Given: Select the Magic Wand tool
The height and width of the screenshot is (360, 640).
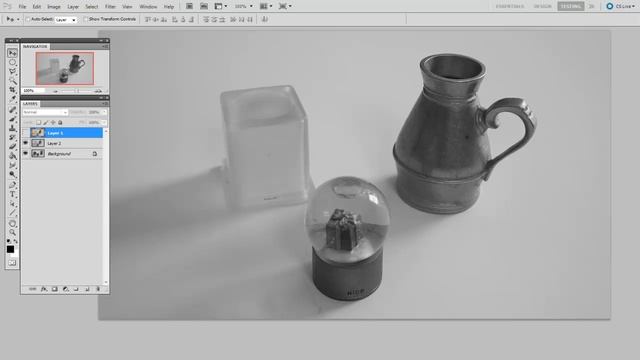Looking at the screenshot, I should 12,80.
